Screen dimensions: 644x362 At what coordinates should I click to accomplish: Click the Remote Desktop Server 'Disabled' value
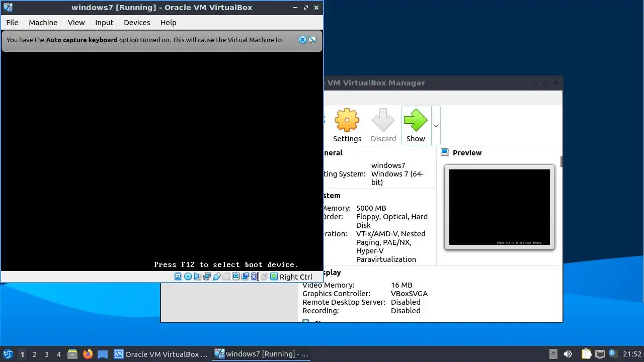(406, 302)
